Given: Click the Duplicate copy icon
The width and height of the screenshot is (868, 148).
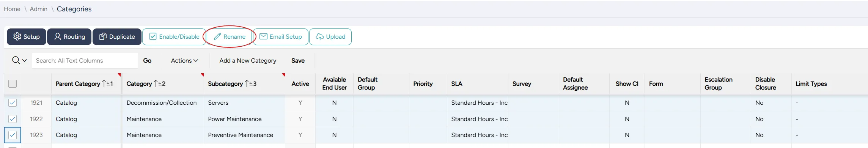Looking at the screenshot, I should 103,36.
